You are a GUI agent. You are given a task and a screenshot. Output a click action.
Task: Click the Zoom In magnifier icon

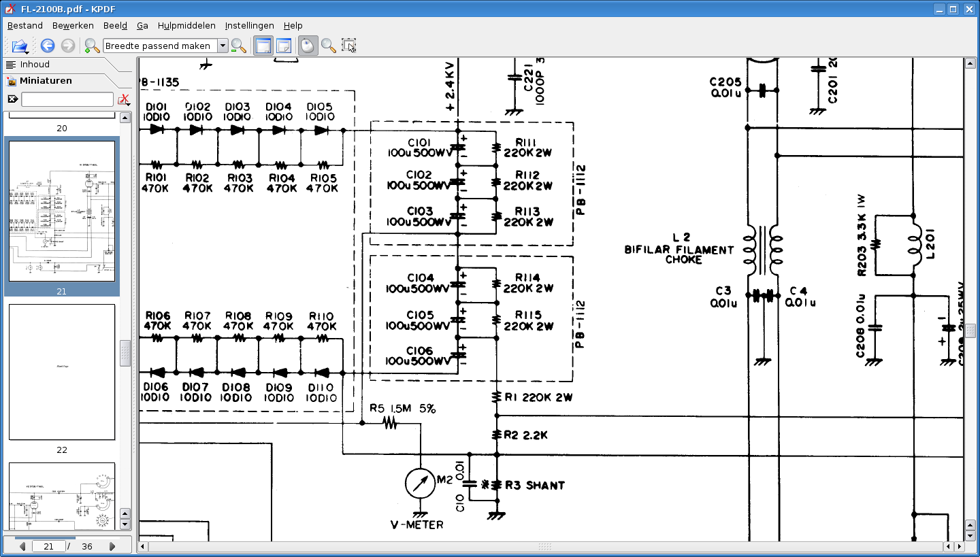pyautogui.click(x=91, y=46)
